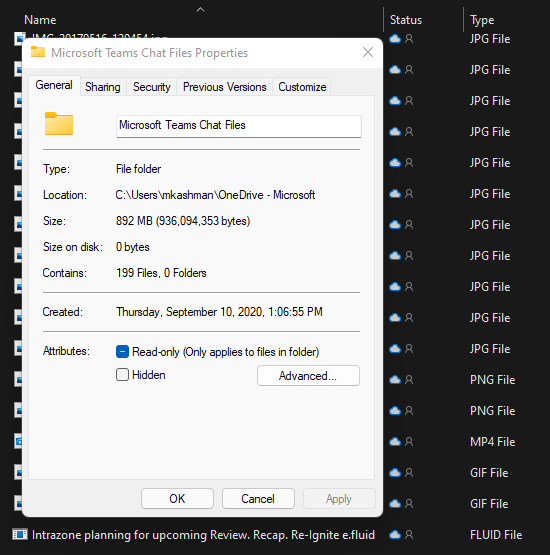Enable the Hidden attribute checkbox
The width and height of the screenshot is (550, 555).
pyautogui.click(x=122, y=375)
